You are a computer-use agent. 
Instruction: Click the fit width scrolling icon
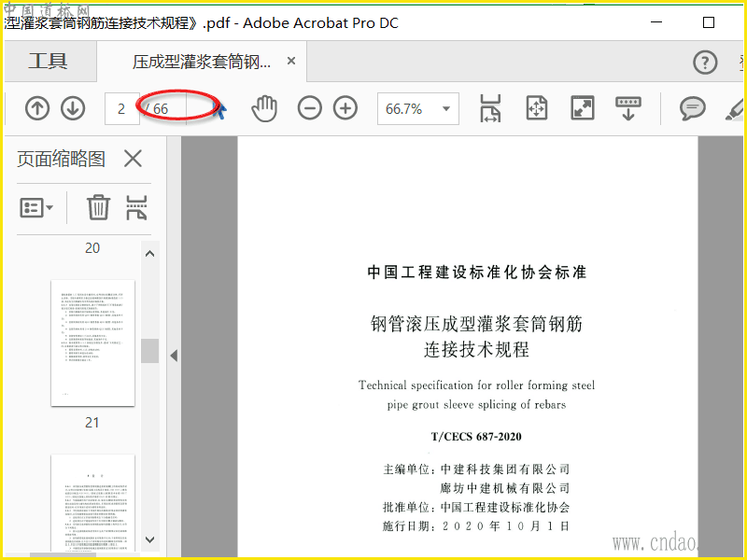490,108
